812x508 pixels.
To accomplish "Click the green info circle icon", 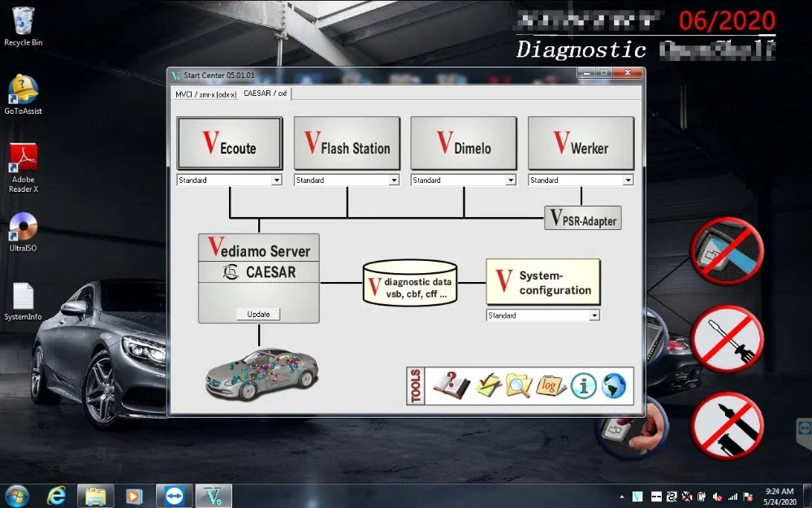I will tap(583, 386).
